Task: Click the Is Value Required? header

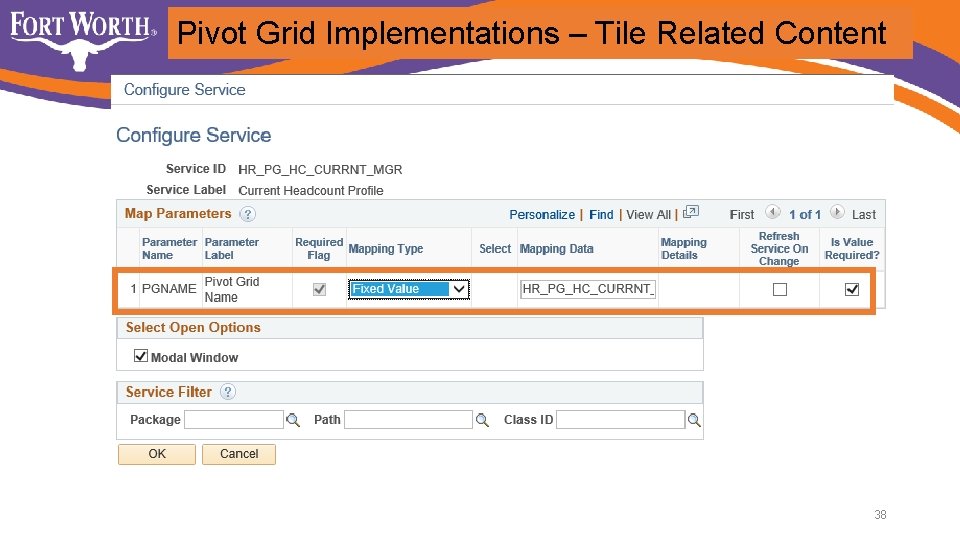Action: pyautogui.click(x=852, y=249)
